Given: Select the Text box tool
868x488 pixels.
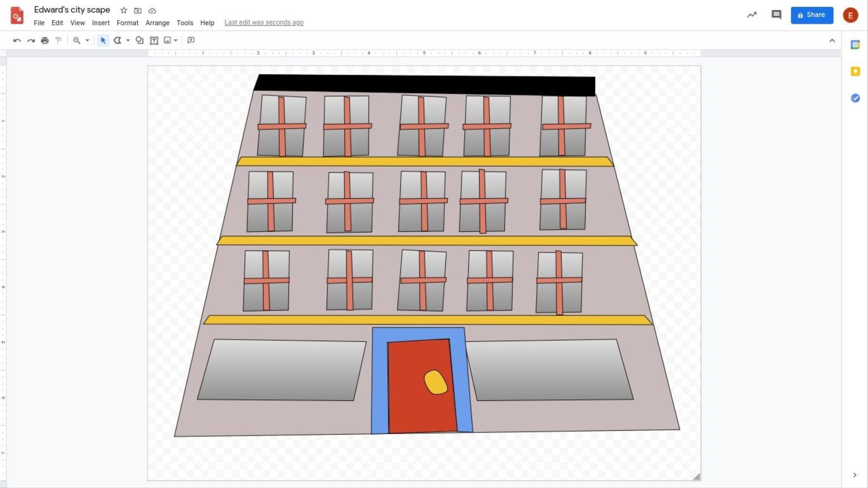Looking at the screenshot, I should pos(154,41).
